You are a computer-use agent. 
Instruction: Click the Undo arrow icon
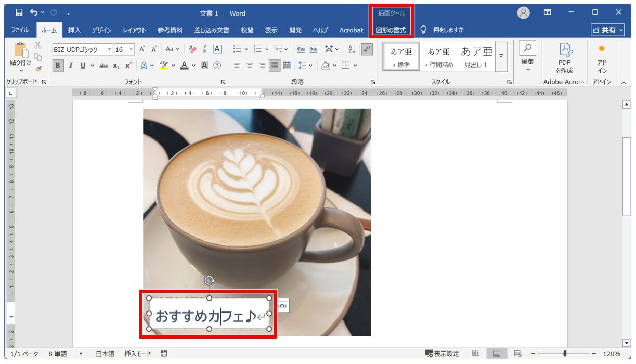coord(34,12)
